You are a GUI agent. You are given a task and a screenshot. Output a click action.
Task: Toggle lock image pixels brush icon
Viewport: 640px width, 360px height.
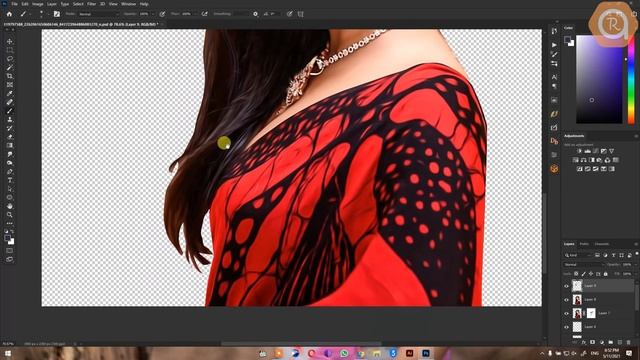tap(584, 274)
